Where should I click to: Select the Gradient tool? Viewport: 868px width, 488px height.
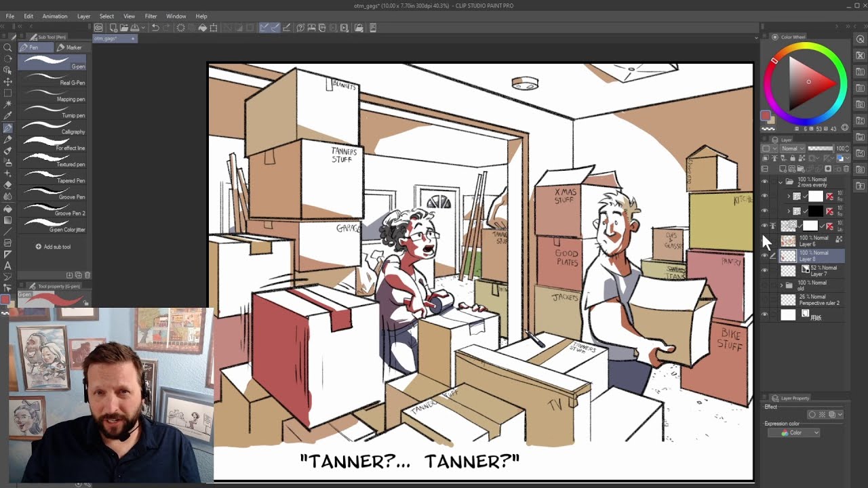[x=7, y=220]
